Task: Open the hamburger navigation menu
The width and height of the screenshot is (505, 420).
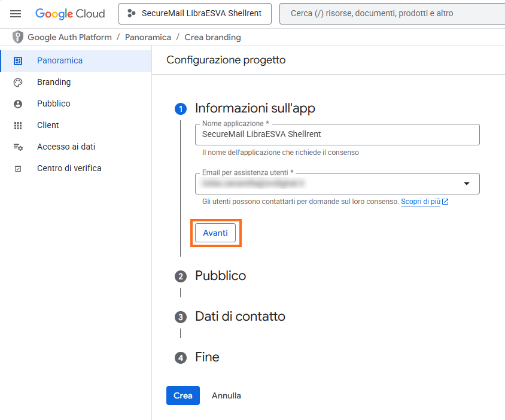Action: point(16,14)
